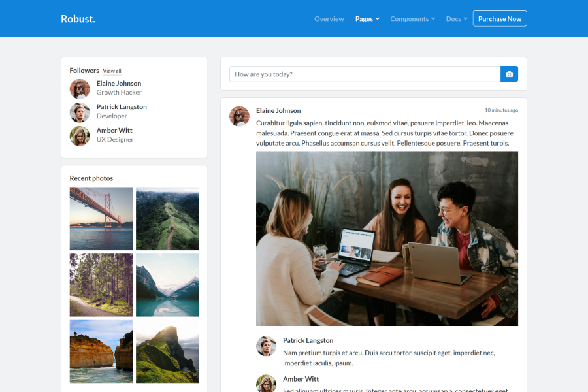588x392 pixels.
Task: Click the Purchase Now button
Action: 499,18
